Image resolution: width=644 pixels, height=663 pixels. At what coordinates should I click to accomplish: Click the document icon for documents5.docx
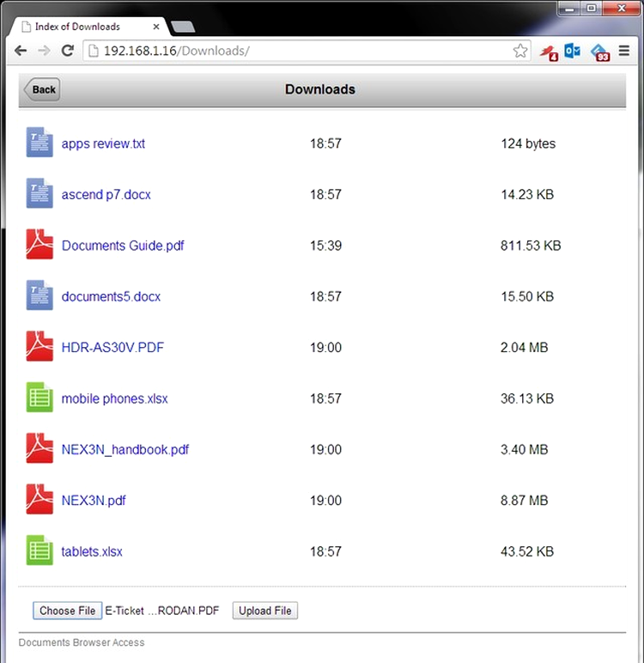pyautogui.click(x=39, y=295)
